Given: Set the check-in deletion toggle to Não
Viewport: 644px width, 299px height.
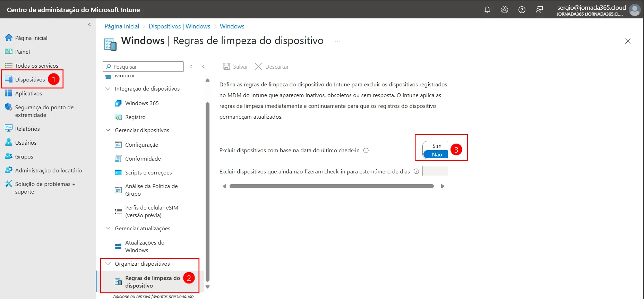Looking at the screenshot, I should 436,155.
